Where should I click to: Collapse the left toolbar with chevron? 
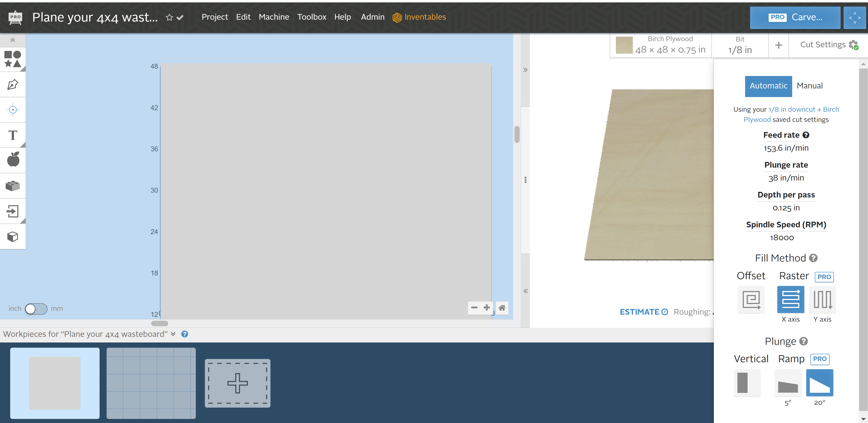pos(12,40)
